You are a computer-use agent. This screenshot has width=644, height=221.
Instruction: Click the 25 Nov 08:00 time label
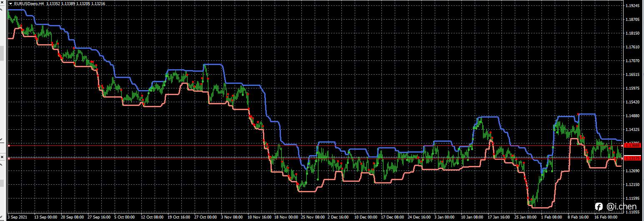[x=313, y=217]
